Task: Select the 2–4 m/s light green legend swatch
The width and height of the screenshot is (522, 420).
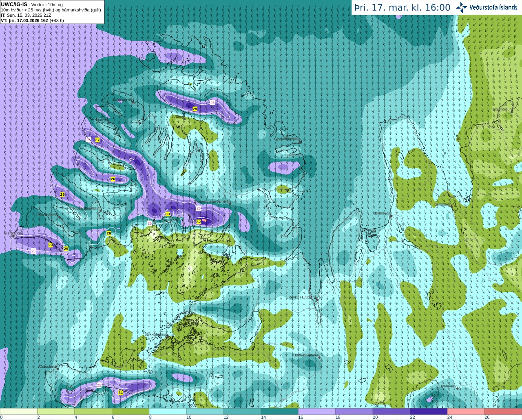Action: click(56, 411)
